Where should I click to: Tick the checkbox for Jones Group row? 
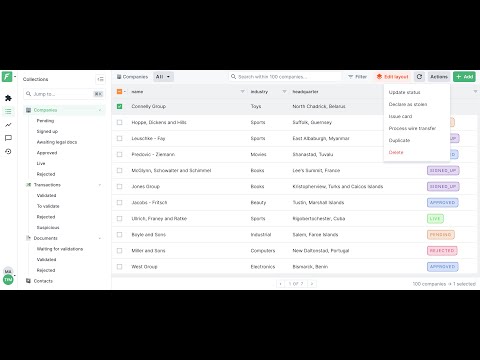[x=119, y=186]
